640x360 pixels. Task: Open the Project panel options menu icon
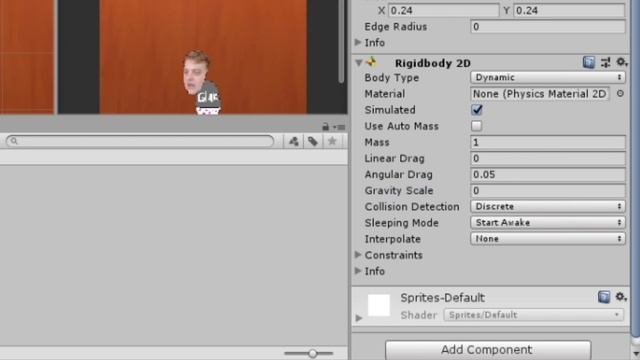(x=339, y=127)
